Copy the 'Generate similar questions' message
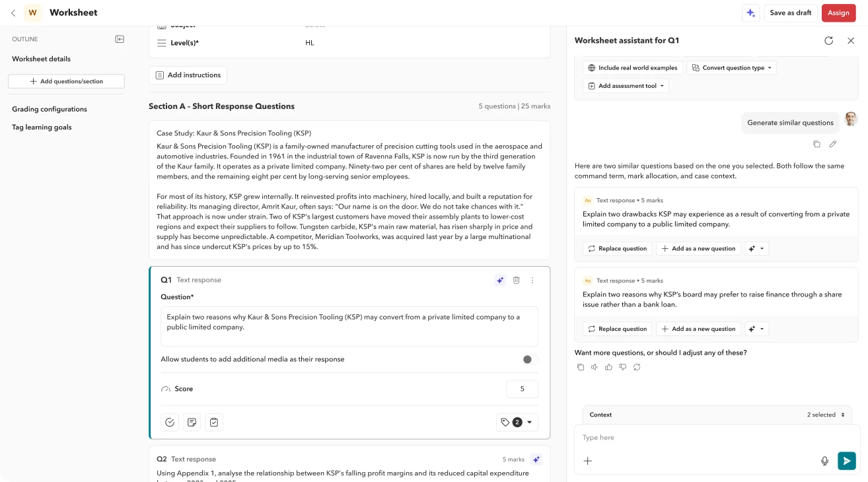The width and height of the screenshot is (868, 482). coord(817,144)
